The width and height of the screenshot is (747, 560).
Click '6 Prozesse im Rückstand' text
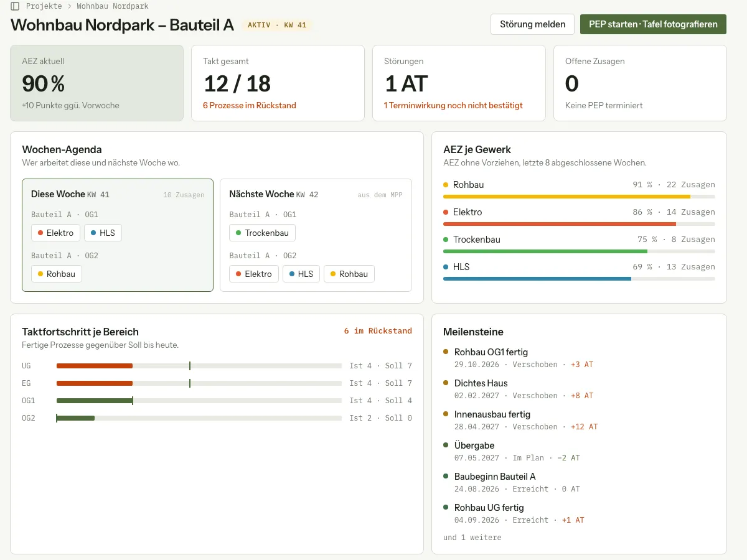(250, 106)
